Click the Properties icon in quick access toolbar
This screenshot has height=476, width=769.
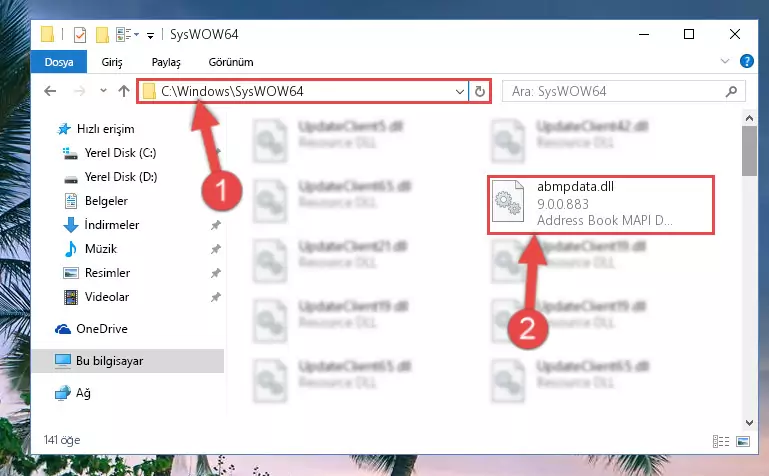pos(80,35)
